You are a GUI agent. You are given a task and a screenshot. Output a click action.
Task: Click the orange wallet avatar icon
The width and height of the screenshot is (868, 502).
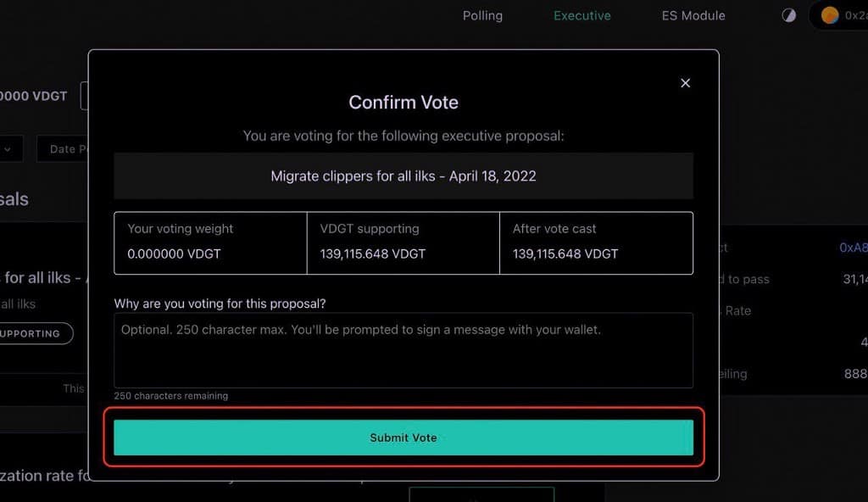(830, 15)
